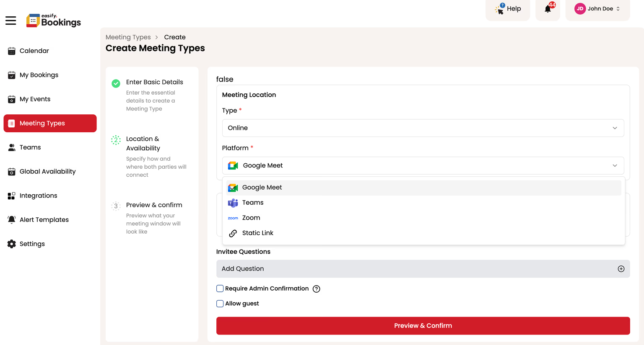
Task: Open Integrations in the sidebar
Action: (50, 196)
